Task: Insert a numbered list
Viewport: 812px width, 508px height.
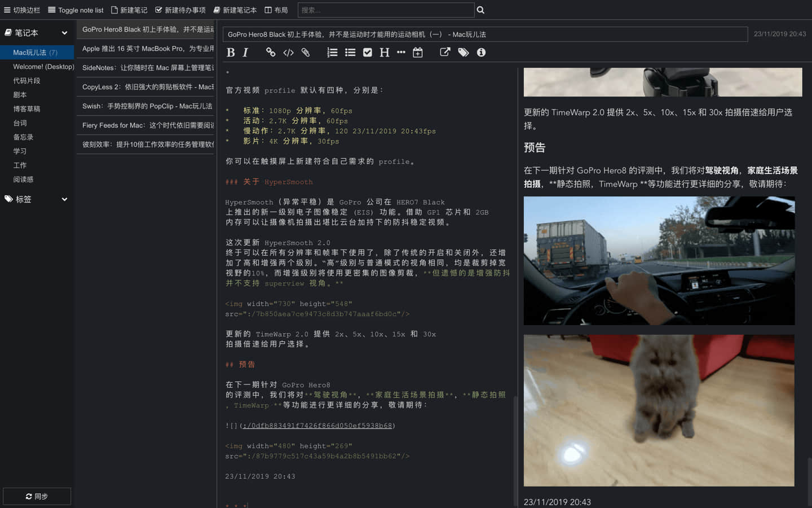Action: pyautogui.click(x=332, y=52)
